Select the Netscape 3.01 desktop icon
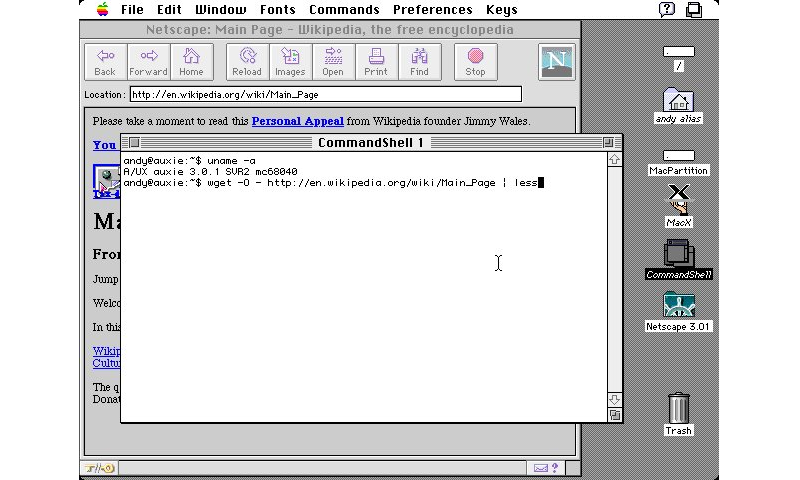Screen dimensions: 800x480 [679, 312]
